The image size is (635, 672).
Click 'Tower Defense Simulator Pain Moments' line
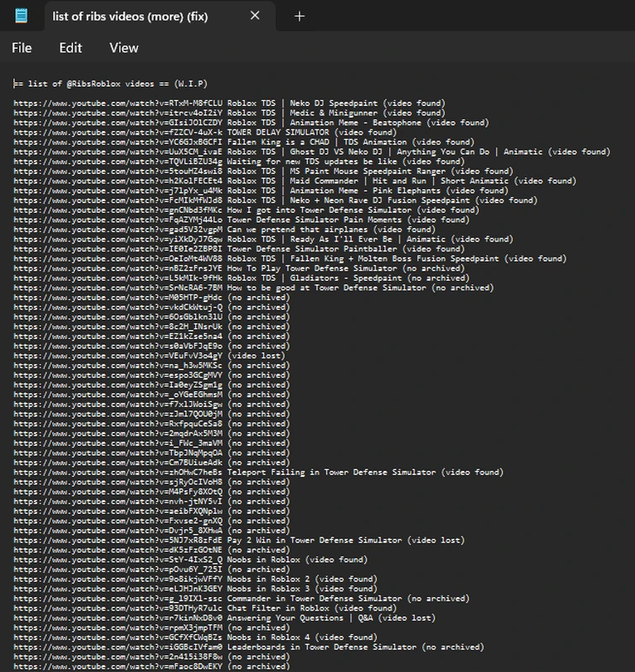241,220
